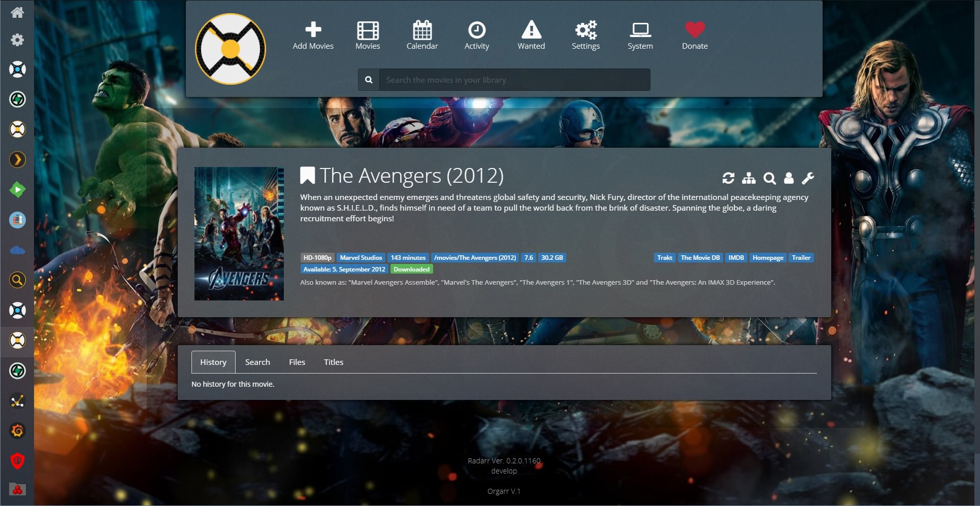Screen dimensions: 980x506
Task: Click the Trailer link button
Action: point(801,258)
